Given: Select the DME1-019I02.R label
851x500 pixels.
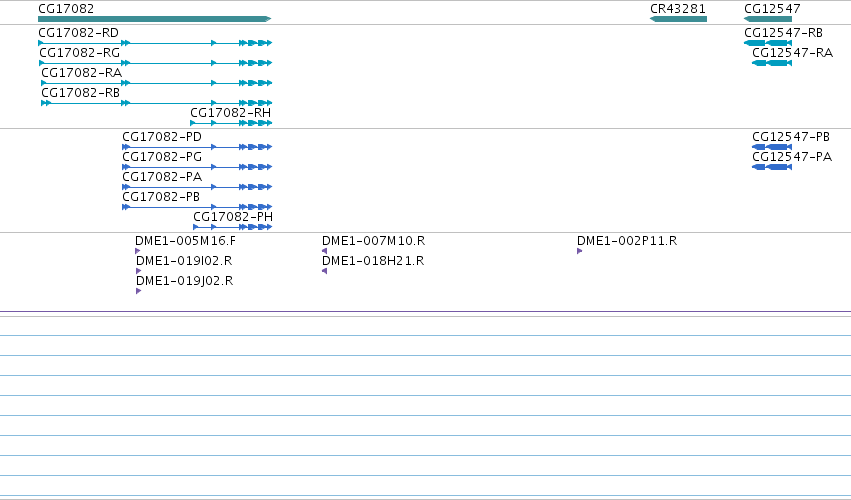Looking at the screenshot, I should click(x=184, y=261).
